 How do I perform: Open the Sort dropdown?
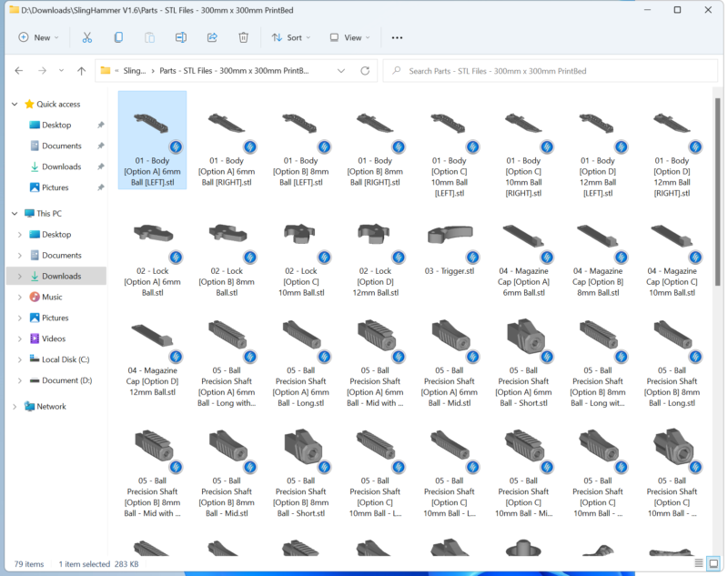(291, 37)
